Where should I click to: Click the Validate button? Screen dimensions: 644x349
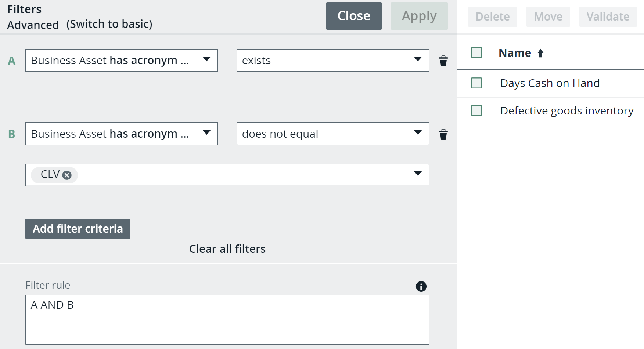click(x=608, y=17)
